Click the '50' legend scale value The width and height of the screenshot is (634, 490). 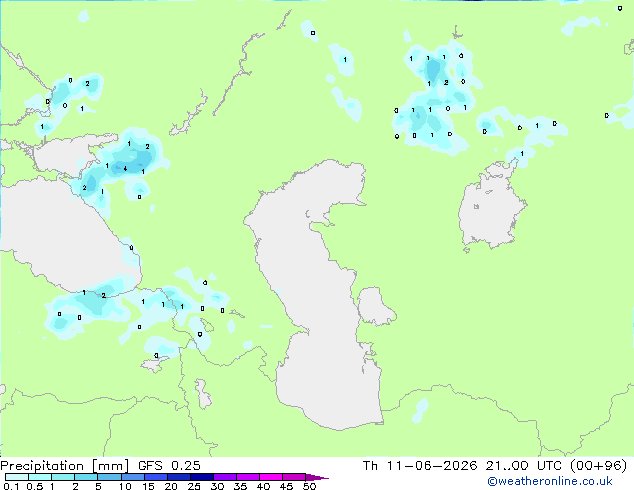(x=309, y=486)
